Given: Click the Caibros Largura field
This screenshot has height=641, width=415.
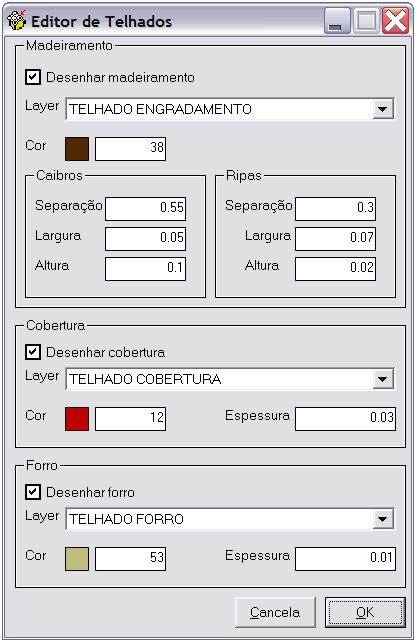Looking at the screenshot, I should click(146, 239).
